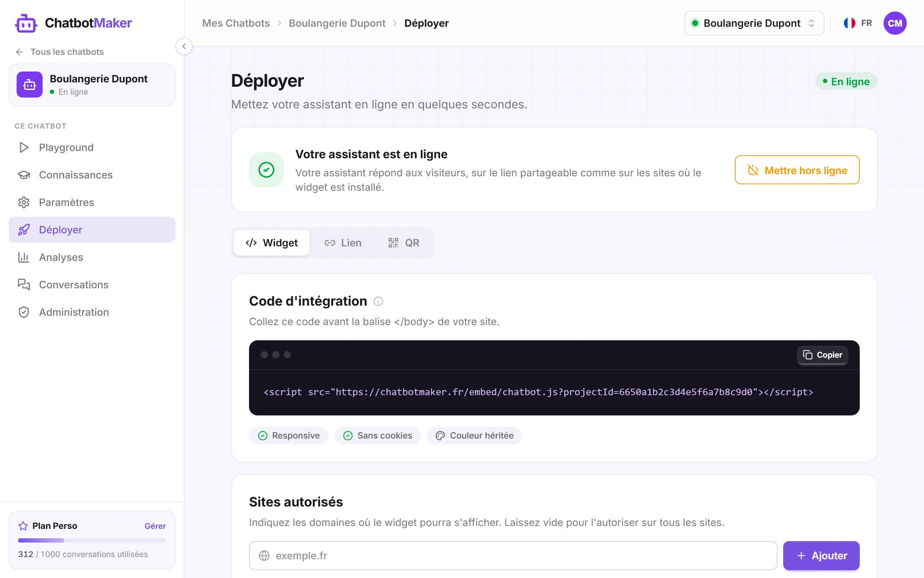Click the embed script code text

539,392
